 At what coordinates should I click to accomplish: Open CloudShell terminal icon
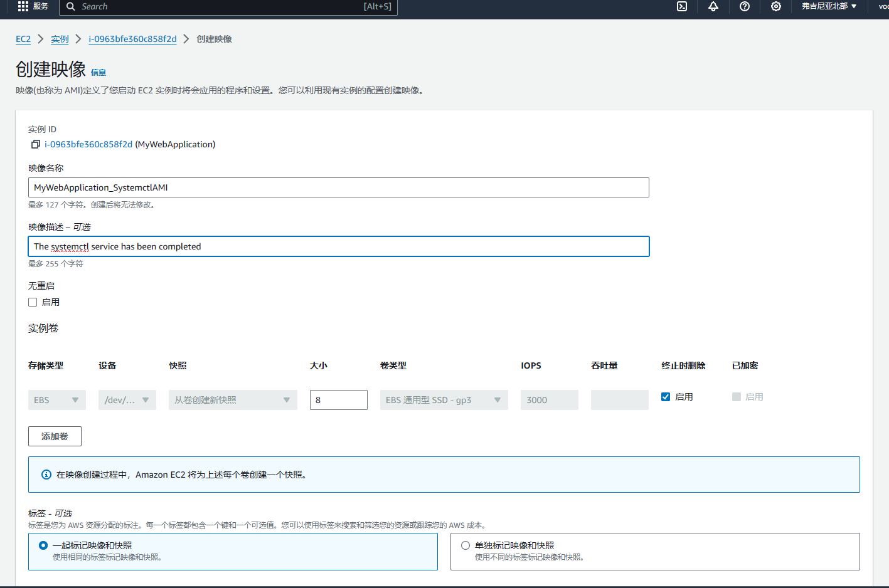pos(682,6)
